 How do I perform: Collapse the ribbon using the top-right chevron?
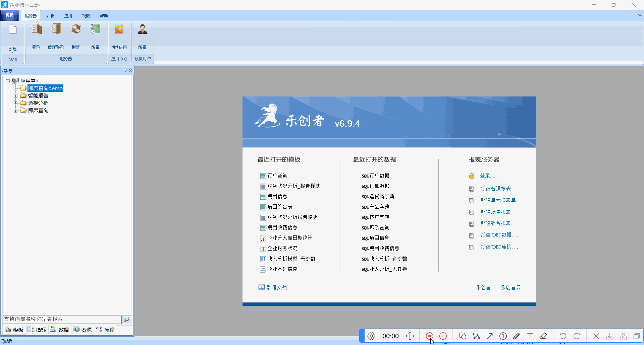pos(639,15)
